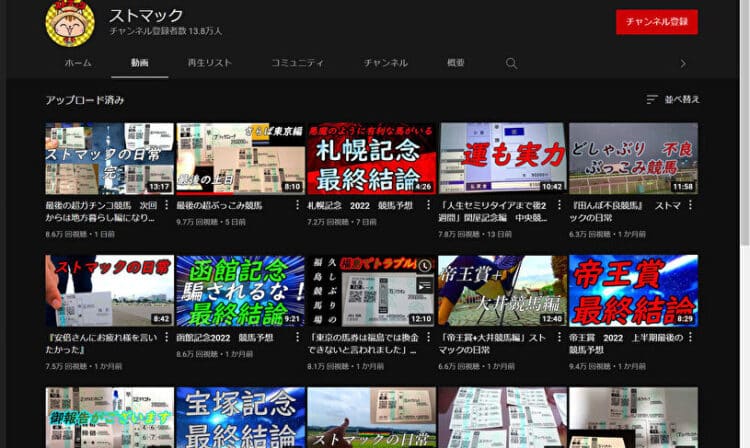Open the channel search magnifier icon
Viewport: 750px width, 448px height.
pyautogui.click(x=511, y=63)
